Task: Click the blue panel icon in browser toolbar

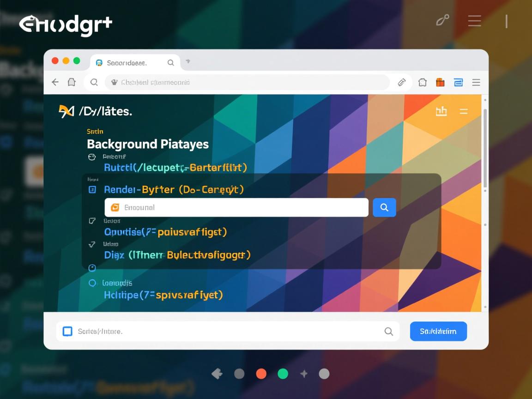Action: point(458,82)
